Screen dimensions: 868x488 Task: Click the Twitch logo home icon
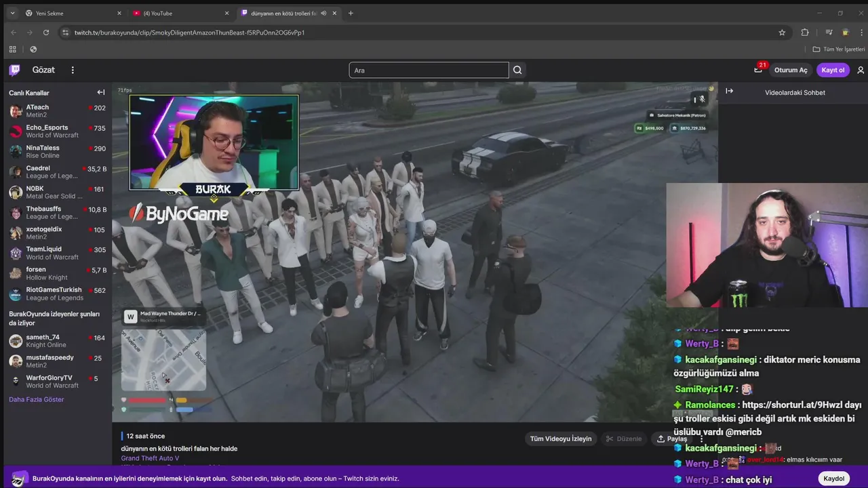(x=14, y=70)
